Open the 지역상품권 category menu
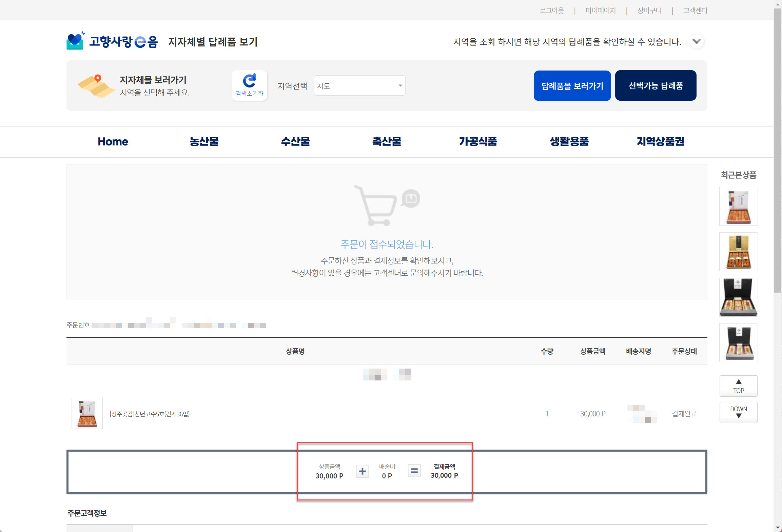Image resolution: width=782 pixels, height=532 pixels. coord(660,141)
